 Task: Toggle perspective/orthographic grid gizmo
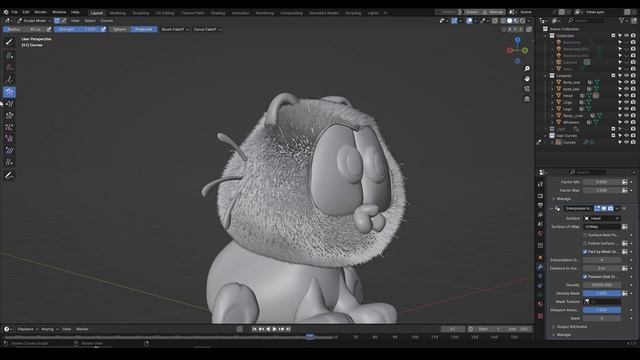tap(527, 99)
